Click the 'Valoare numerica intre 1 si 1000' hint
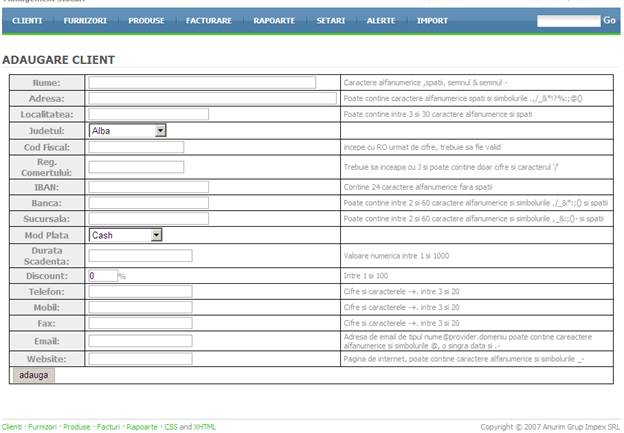The height and width of the screenshot is (433, 624). [x=396, y=256]
